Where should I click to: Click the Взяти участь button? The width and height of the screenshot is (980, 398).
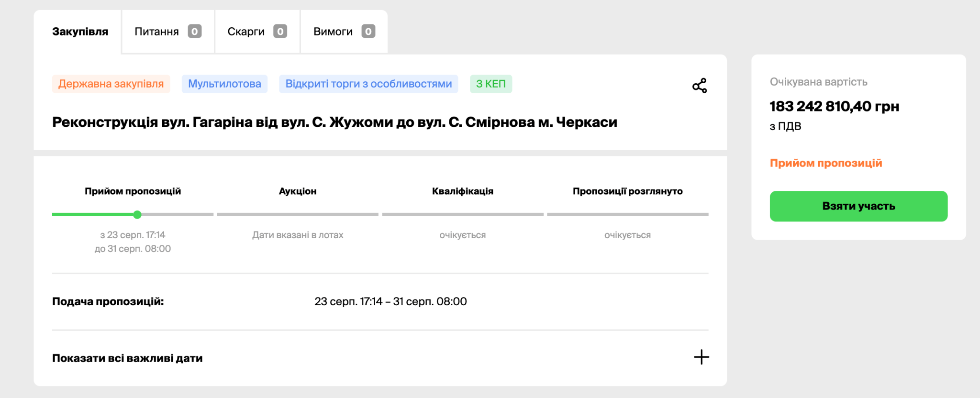point(858,206)
